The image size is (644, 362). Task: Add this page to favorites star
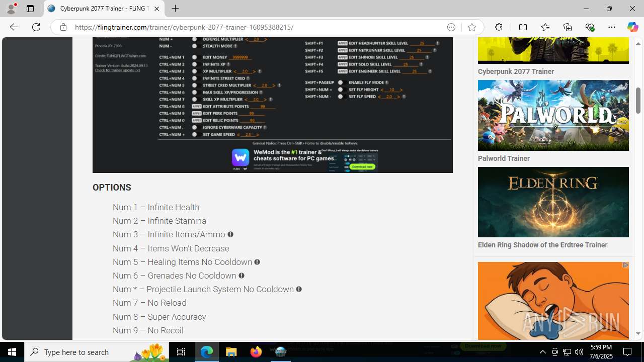(471, 27)
